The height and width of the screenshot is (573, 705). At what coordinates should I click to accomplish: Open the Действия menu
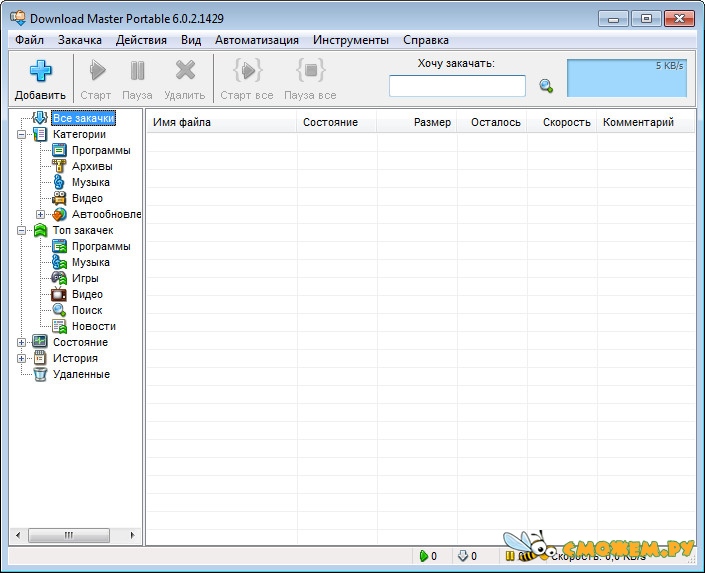click(141, 40)
